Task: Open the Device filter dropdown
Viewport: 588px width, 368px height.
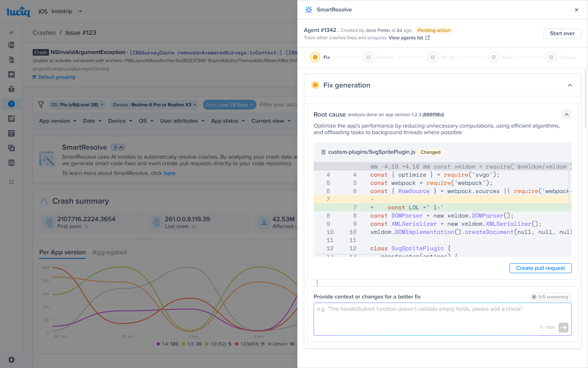Action: (x=120, y=121)
